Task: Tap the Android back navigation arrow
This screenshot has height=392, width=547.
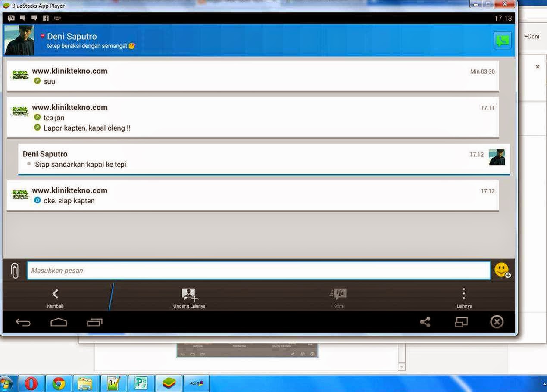Action: click(23, 322)
